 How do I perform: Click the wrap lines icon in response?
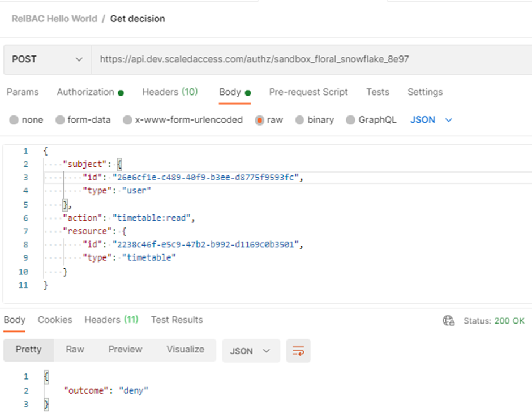(x=298, y=351)
